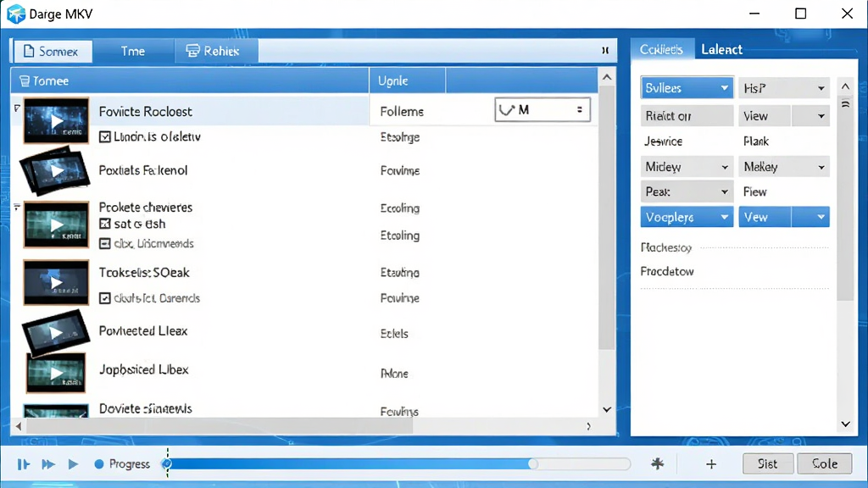Click the asterisk icon in the bottom bar
This screenshot has width=868, height=488.
657,463
